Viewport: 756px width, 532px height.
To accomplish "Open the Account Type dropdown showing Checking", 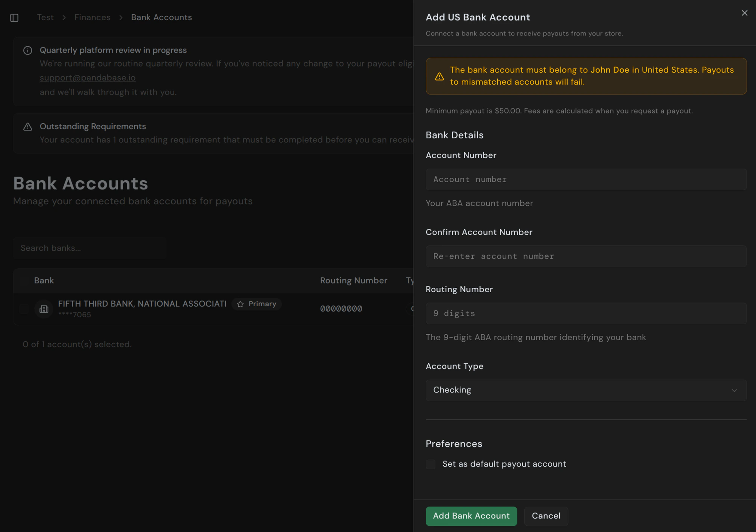I will [586, 390].
